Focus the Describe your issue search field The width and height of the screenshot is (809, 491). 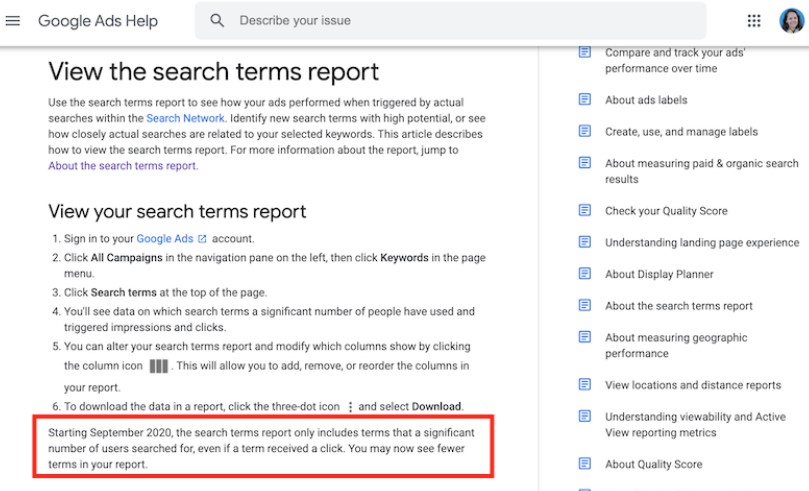[x=450, y=21]
